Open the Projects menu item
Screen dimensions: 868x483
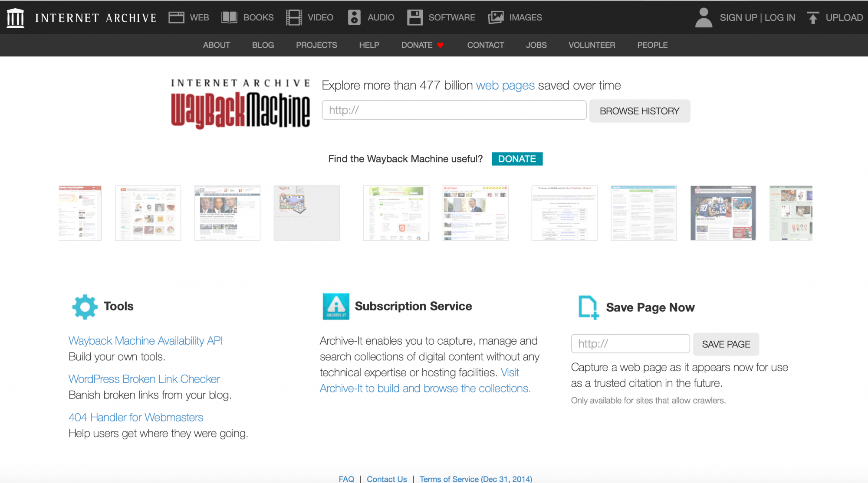tap(316, 45)
